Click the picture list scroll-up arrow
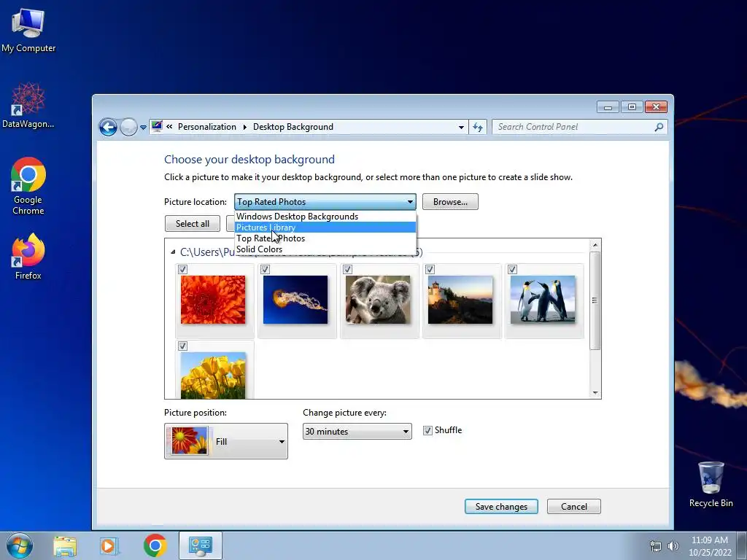 [595, 245]
